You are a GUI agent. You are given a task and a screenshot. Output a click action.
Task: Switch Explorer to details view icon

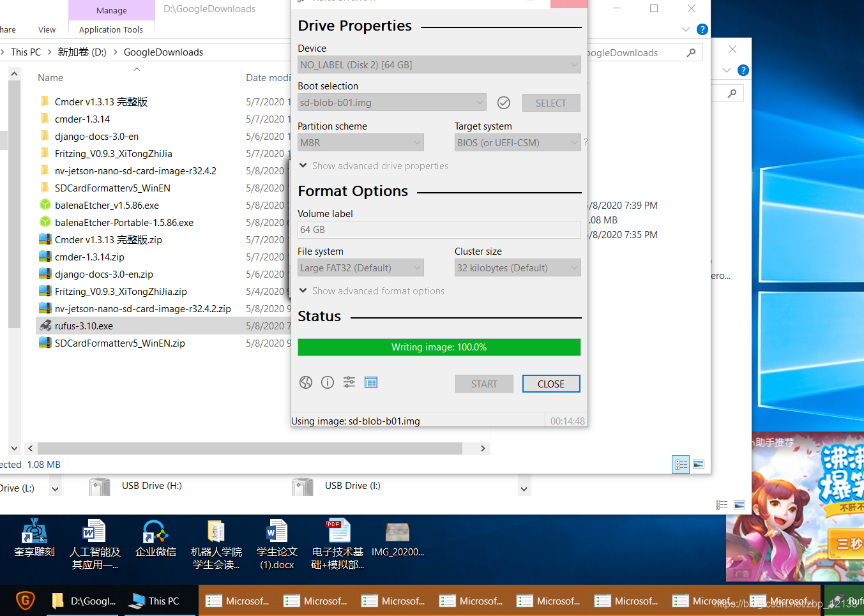(681, 465)
